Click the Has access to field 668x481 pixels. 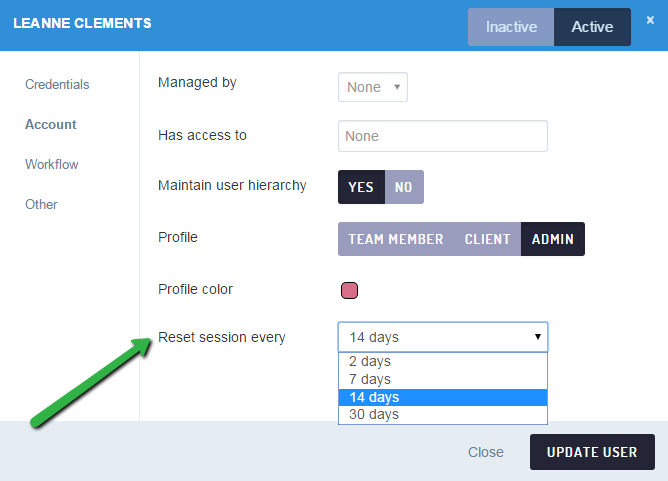point(443,136)
